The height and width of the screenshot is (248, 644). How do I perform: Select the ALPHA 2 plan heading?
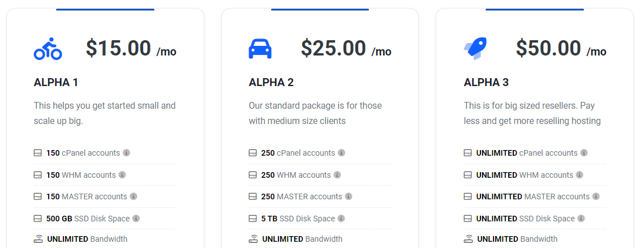(x=271, y=83)
